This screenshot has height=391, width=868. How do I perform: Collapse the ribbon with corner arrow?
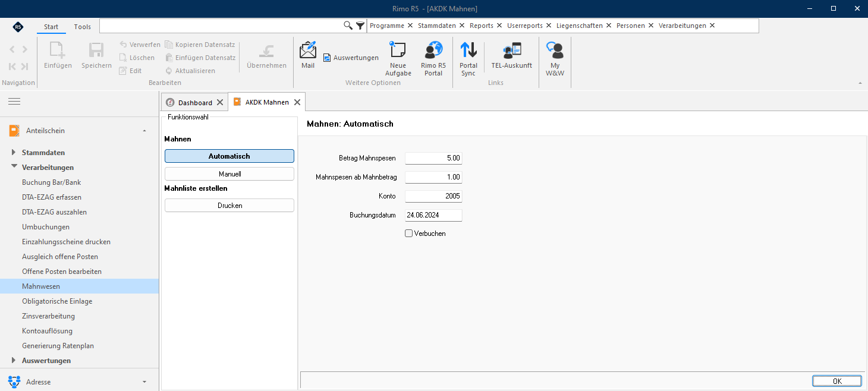[x=860, y=83]
